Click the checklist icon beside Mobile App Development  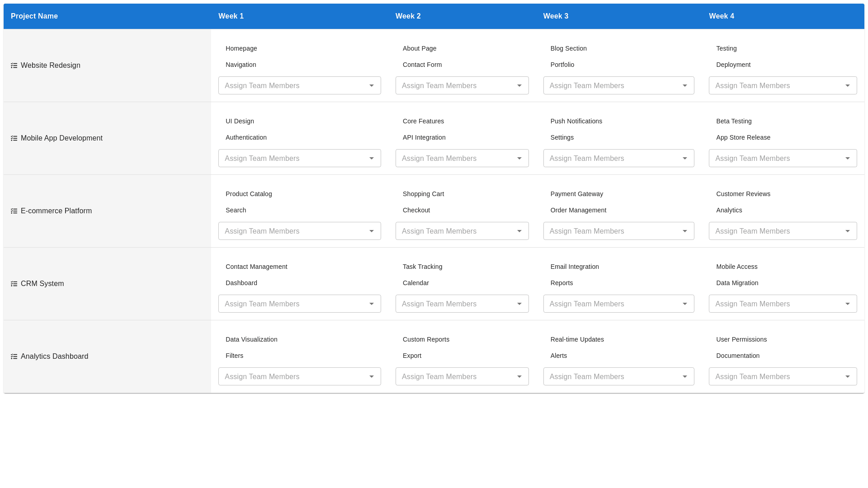14,138
